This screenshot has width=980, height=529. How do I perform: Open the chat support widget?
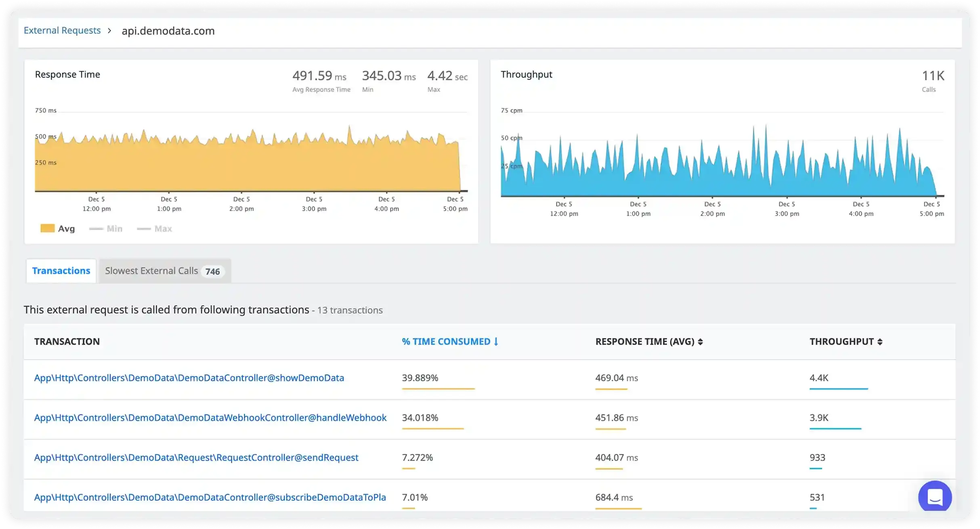pyautogui.click(x=935, y=497)
